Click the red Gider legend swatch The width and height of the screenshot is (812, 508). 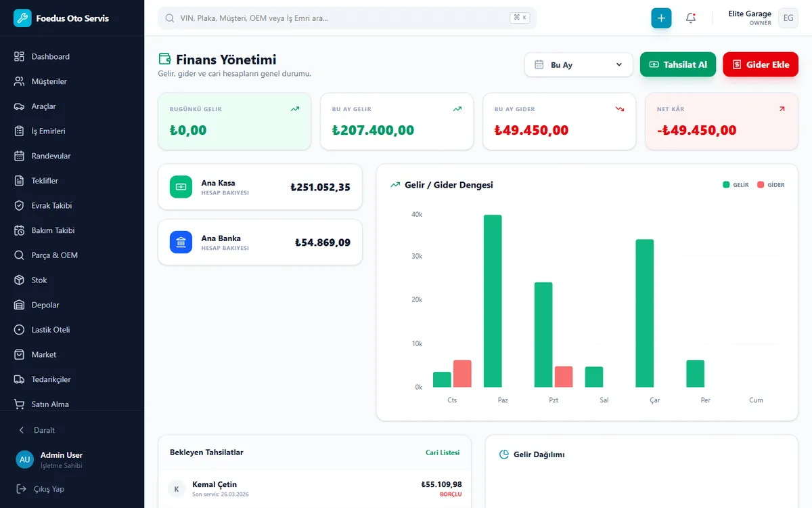pyautogui.click(x=761, y=185)
